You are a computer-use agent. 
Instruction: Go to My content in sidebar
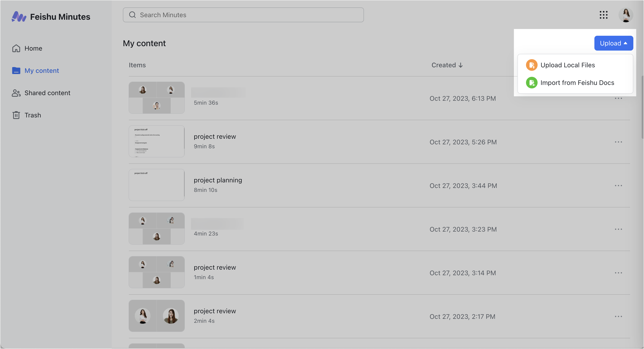click(41, 71)
